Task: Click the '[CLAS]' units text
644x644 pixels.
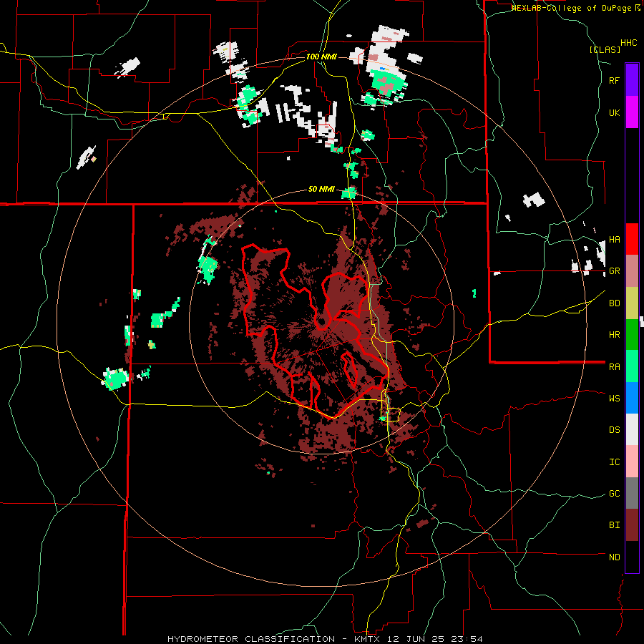Action: (605, 50)
